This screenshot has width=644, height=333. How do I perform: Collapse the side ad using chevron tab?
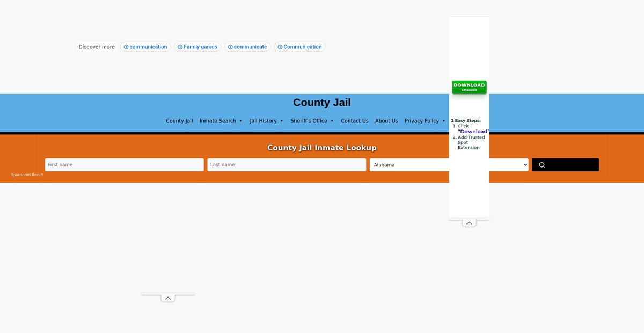(x=469, y=223)
